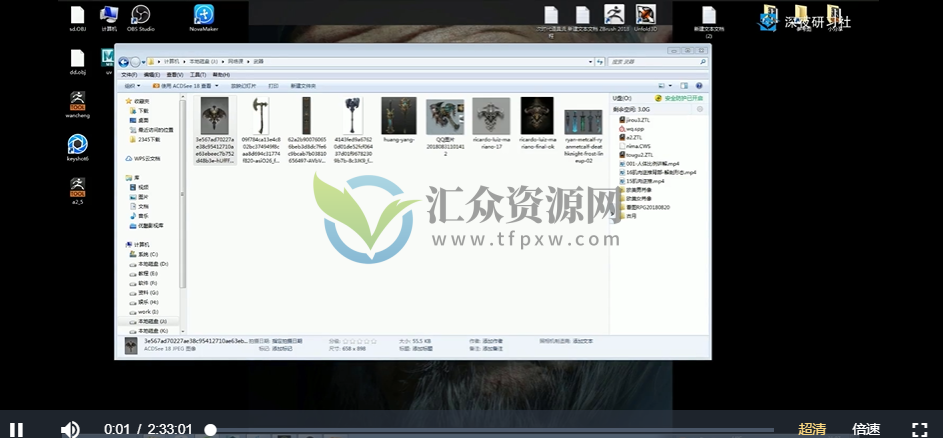Pause the video playback
Viewport: 943px width, 438px height.
click(x=17, y=430)
